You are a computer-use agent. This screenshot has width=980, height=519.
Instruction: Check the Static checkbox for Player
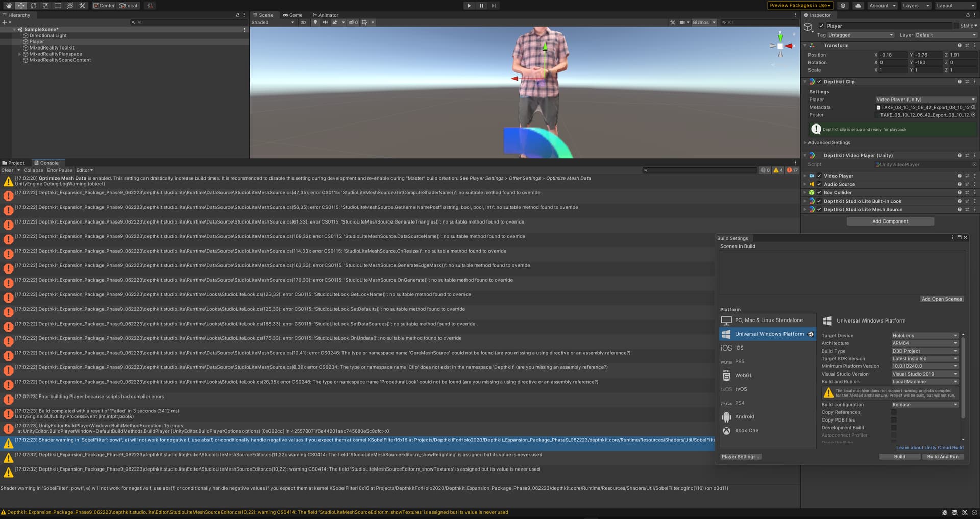[x=956, y=26]
